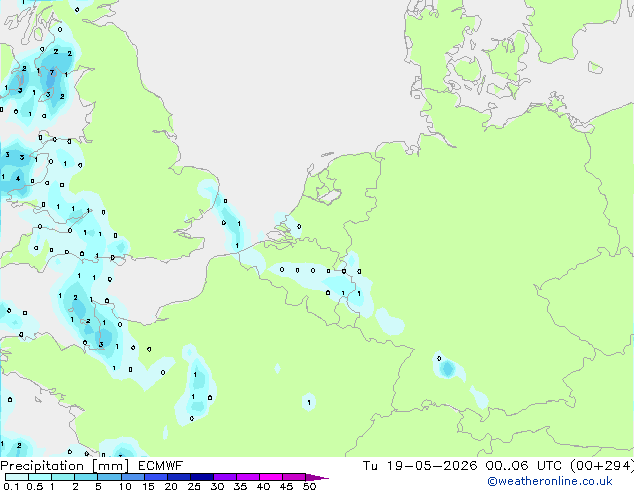
Task: Click the '7' precipitation value in Scotland
Action: [x=52, y=73]
